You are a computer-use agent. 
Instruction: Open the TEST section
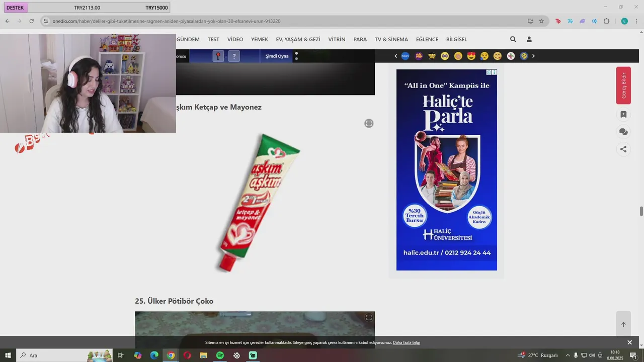click(x=213, y=39)
